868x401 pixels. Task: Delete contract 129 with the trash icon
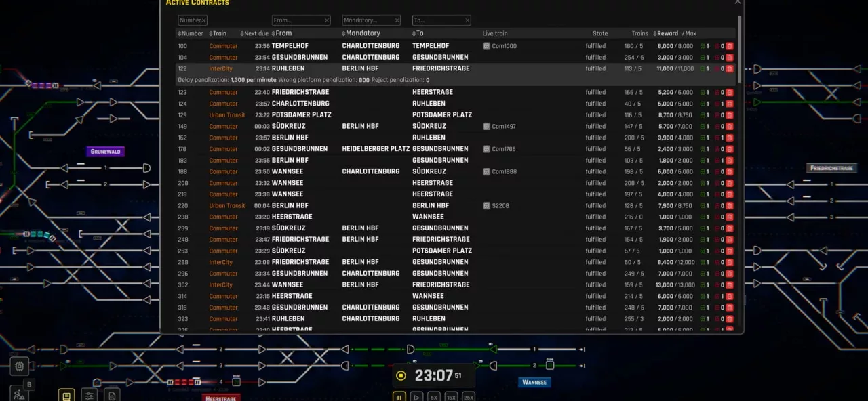tap(730, 115)
